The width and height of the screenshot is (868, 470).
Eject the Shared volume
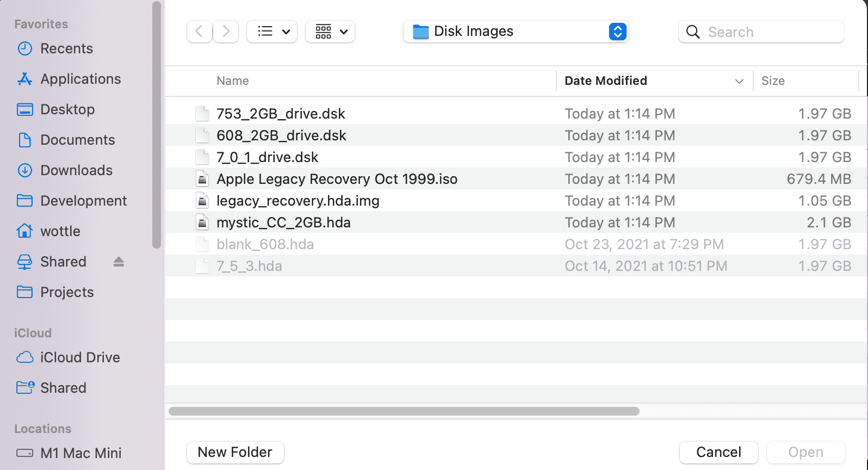click(119, 262)
